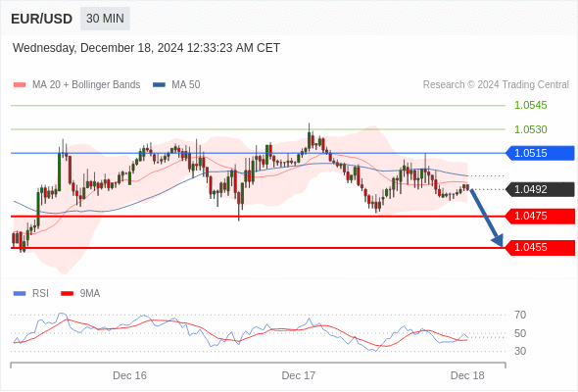Click the Dec 16 date axis label
This screenshot has width=578, height=392.
tap(129, 375)
